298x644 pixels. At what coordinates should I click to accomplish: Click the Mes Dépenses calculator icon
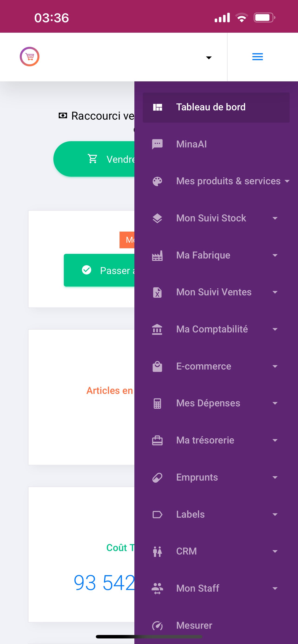tap(157, 403)
